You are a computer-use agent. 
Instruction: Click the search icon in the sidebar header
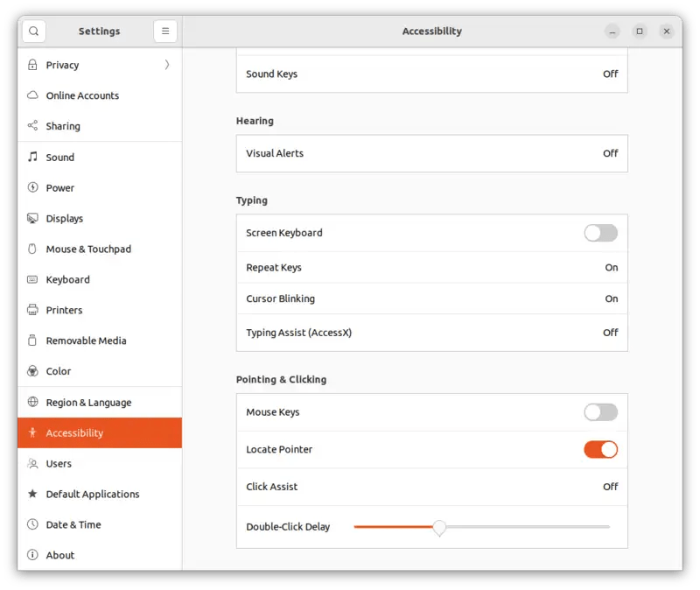33,31
